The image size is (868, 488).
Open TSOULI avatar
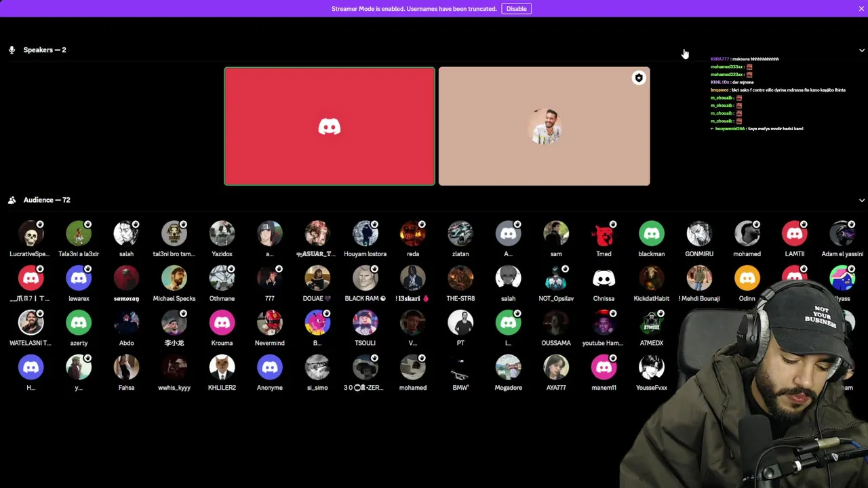click(x=365, y=323)
